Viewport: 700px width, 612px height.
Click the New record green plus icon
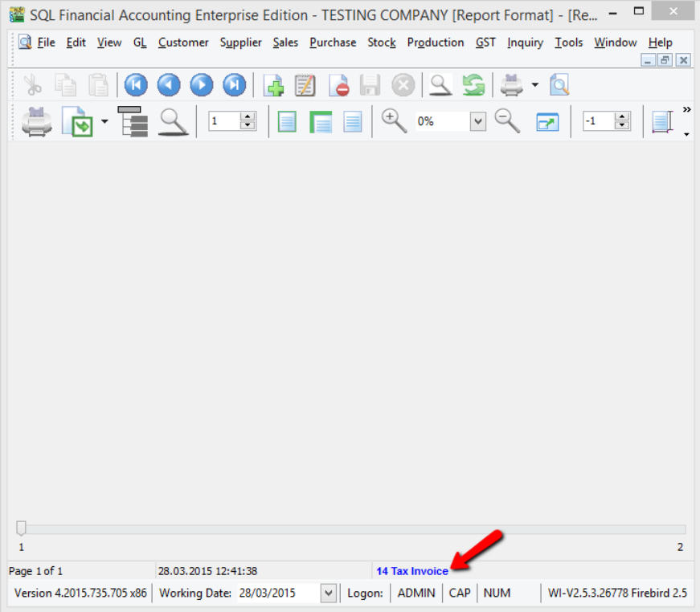click(273, 84)
